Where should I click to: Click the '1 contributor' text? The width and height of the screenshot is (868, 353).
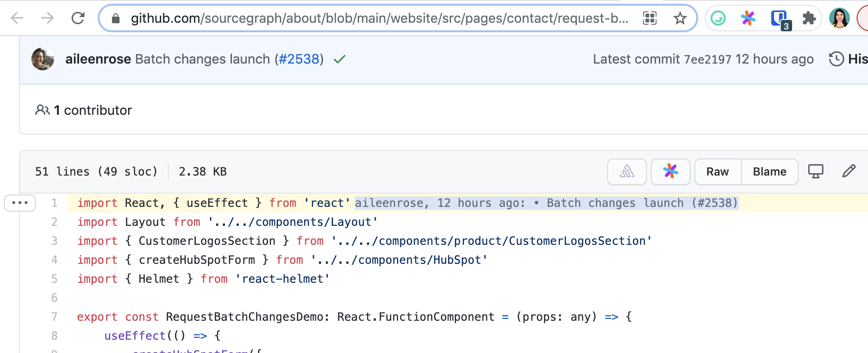tap(93, 110)
